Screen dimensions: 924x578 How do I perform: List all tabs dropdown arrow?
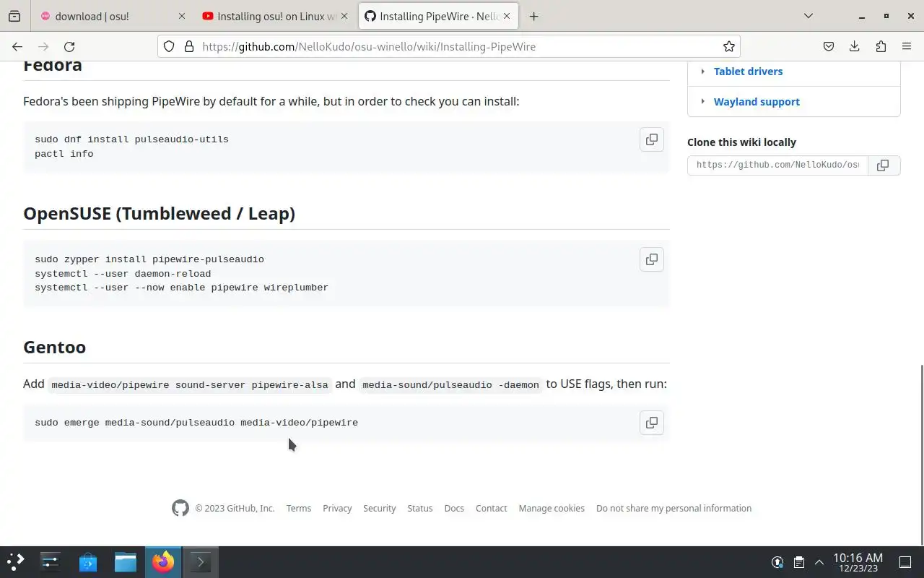coord(808,16)
